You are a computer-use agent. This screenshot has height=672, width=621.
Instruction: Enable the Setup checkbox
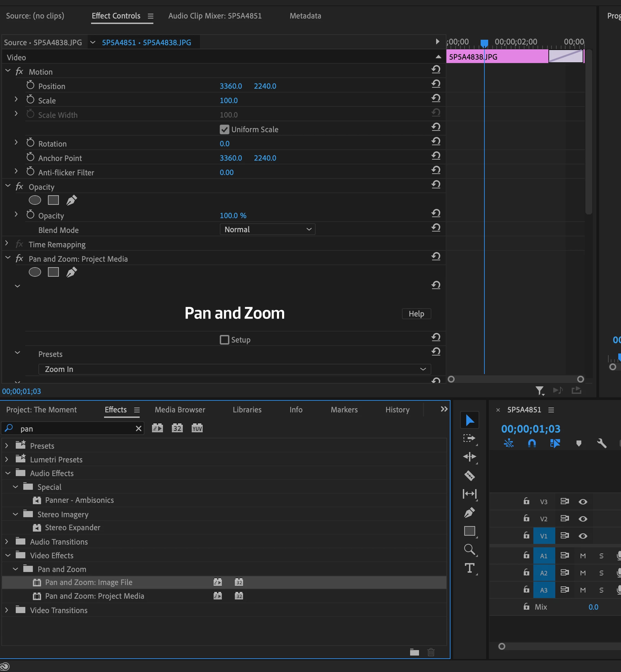[224, 340]
